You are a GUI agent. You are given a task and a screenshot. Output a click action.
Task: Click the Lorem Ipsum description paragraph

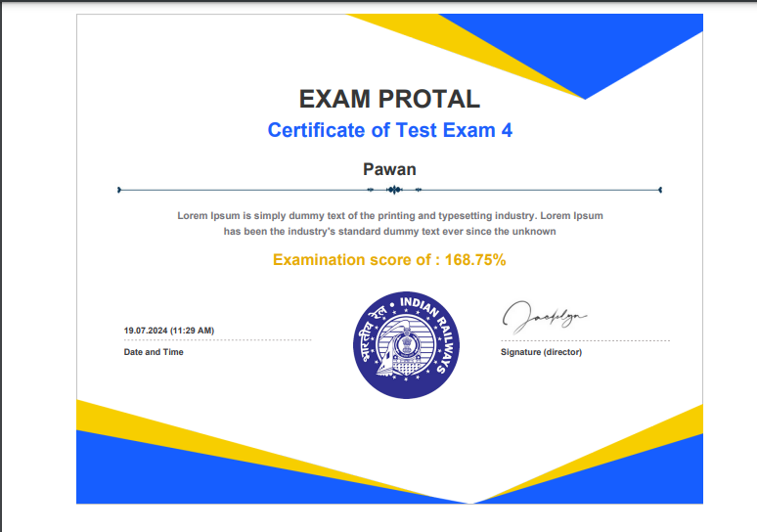tap(389, 223)
